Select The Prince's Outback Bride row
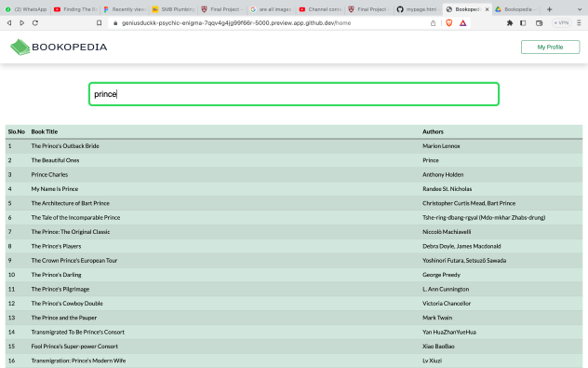The height and width of the screenshot is (368, 588). point(294,146)
